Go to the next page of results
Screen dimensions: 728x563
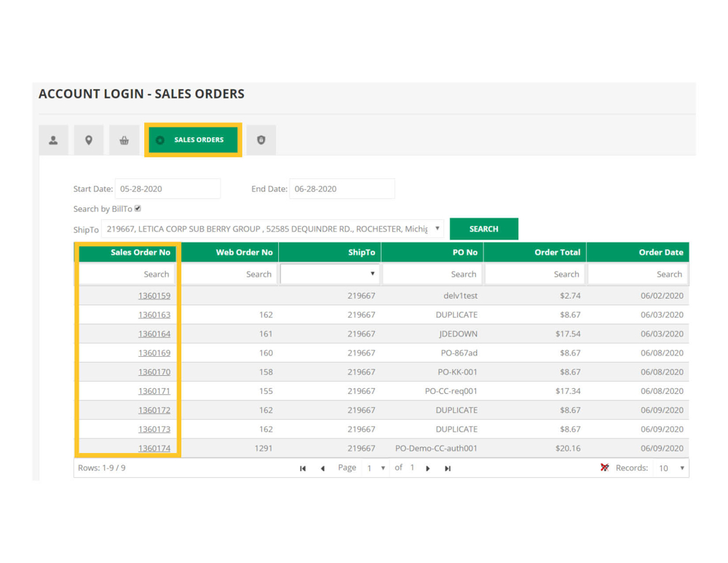point(428,468)
